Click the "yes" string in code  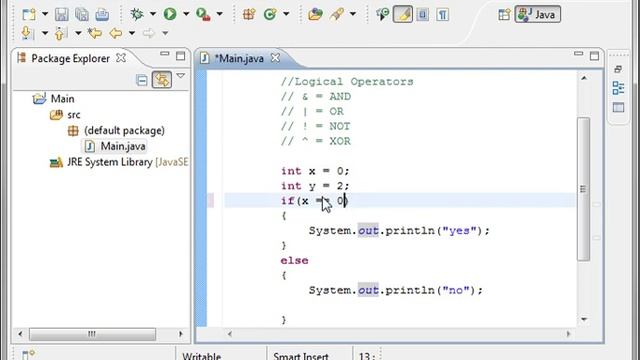pyautogui.click(x=459, y=231)
